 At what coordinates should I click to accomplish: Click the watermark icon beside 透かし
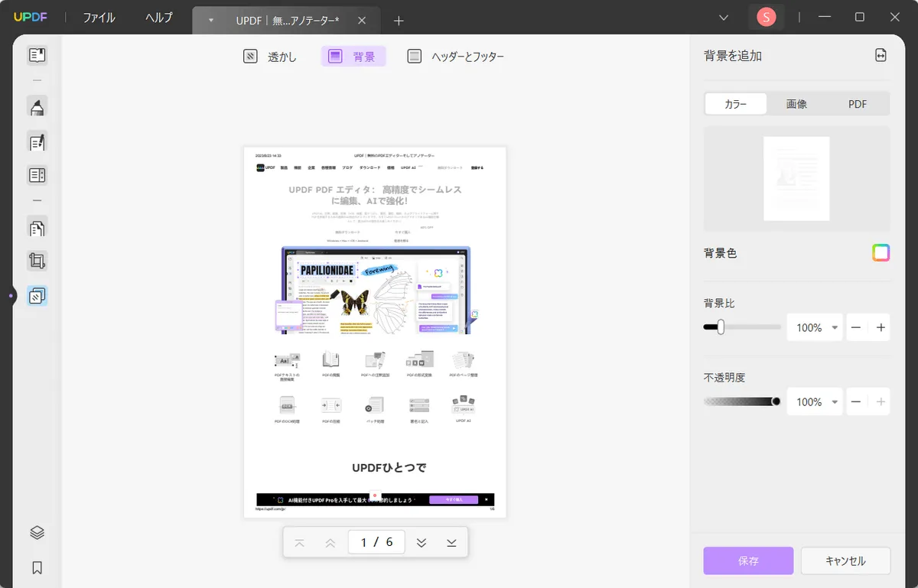250,56
